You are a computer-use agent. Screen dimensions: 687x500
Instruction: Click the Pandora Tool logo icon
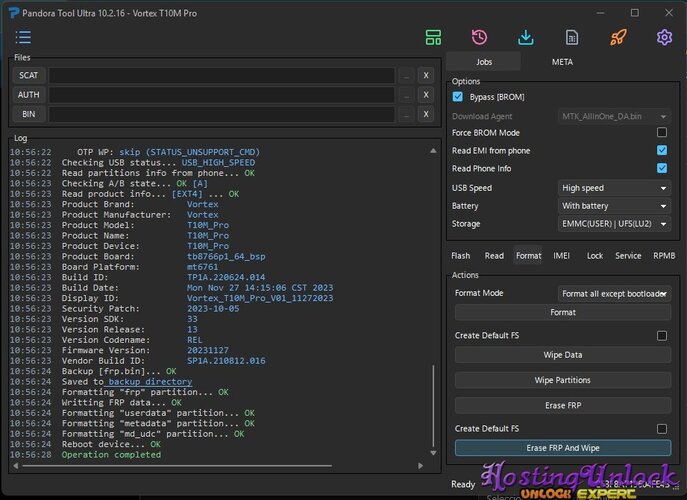click(14, 13)
